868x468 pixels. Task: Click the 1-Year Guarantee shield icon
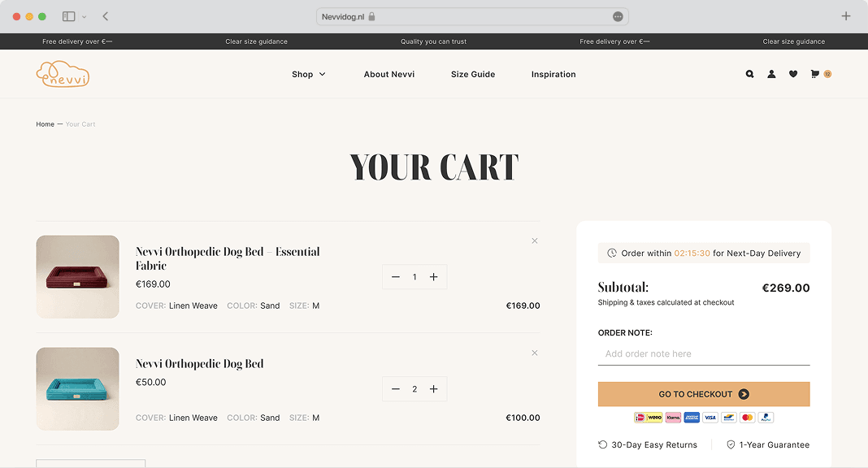click(x=731, y=444)
